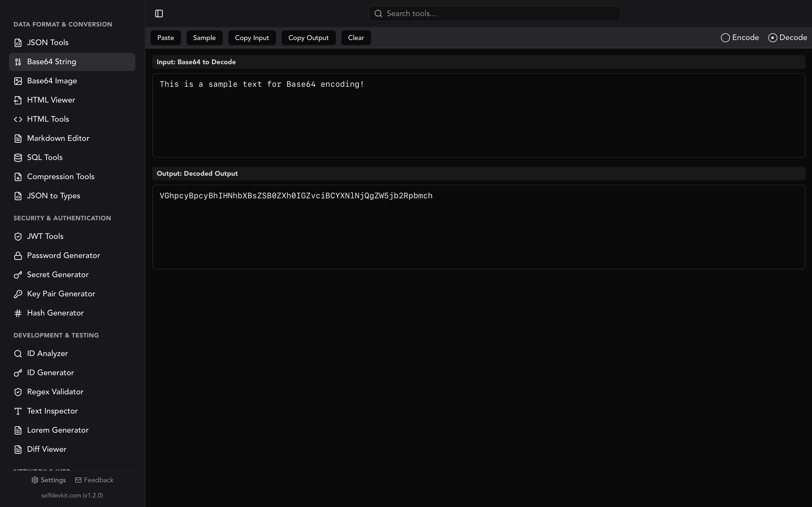Viewport: 812px width, 507px height.
Task: Open Compression Tools via its download icon
Action: pyautogui.click(x=18, y=177)
